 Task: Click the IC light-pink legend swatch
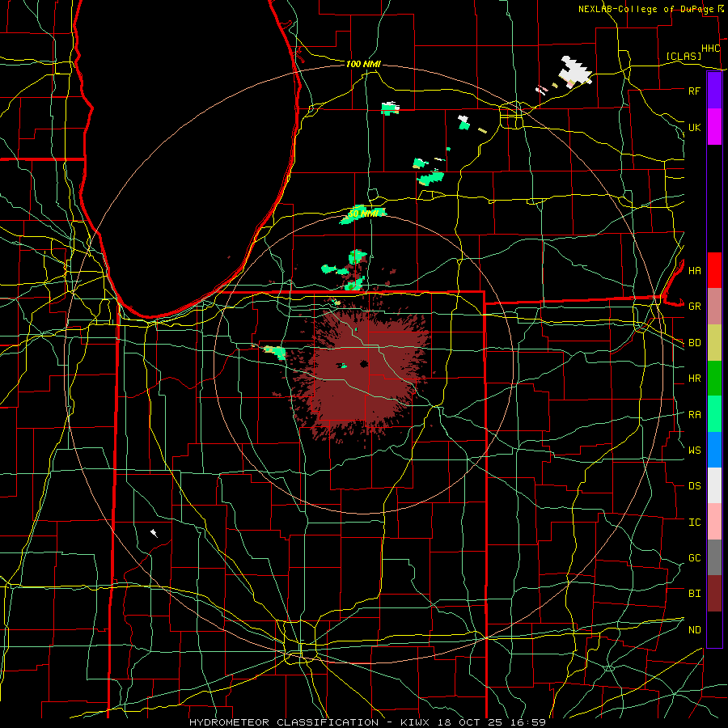714,522
